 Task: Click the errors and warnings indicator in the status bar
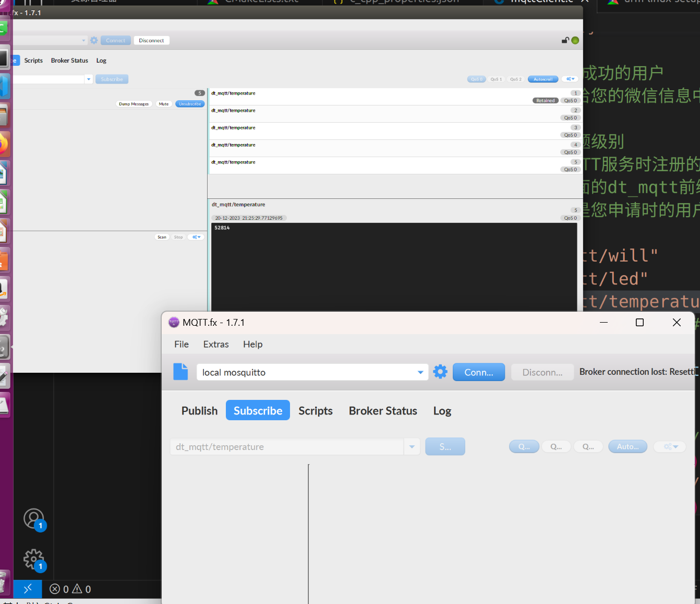point(70,589)
